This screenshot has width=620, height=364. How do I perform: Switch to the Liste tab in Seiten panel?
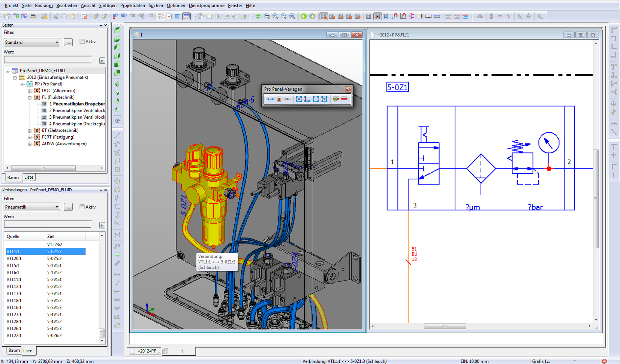[29, 178]
